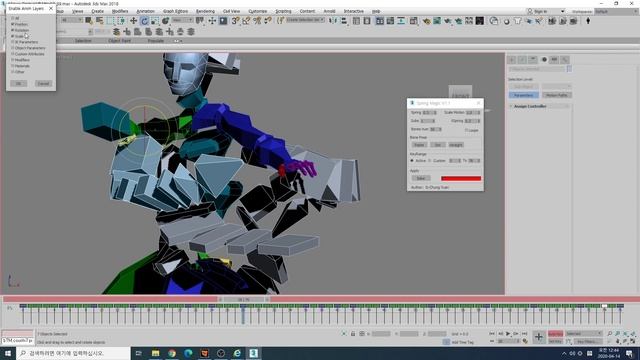Click the Window/Crossing selection icon
This screenshot has width=640, height=360.
[122, 21]
